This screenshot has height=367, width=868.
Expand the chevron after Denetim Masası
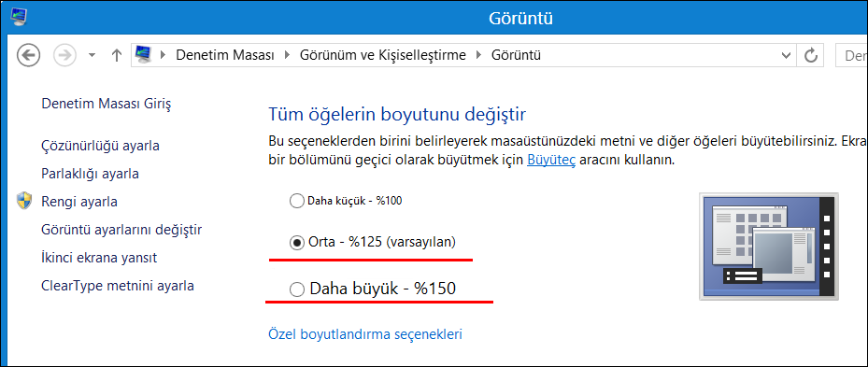[287, 55]
